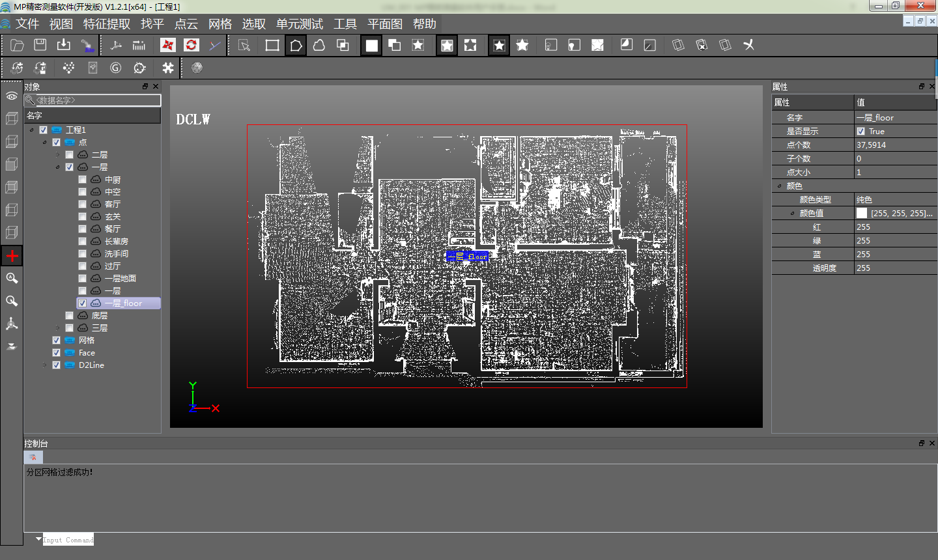Expand the D2Line tree node

click(x=44, y=365)
